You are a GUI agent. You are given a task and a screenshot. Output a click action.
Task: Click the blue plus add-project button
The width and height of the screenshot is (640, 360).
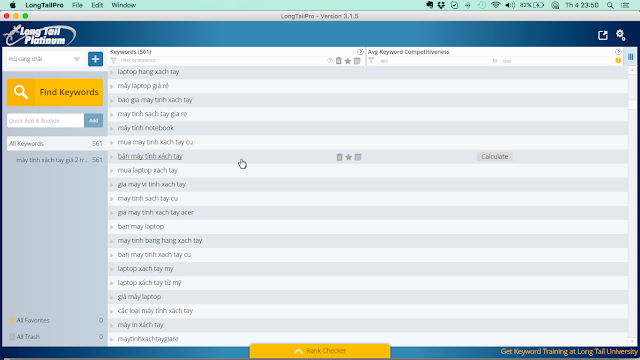point(96,59)
